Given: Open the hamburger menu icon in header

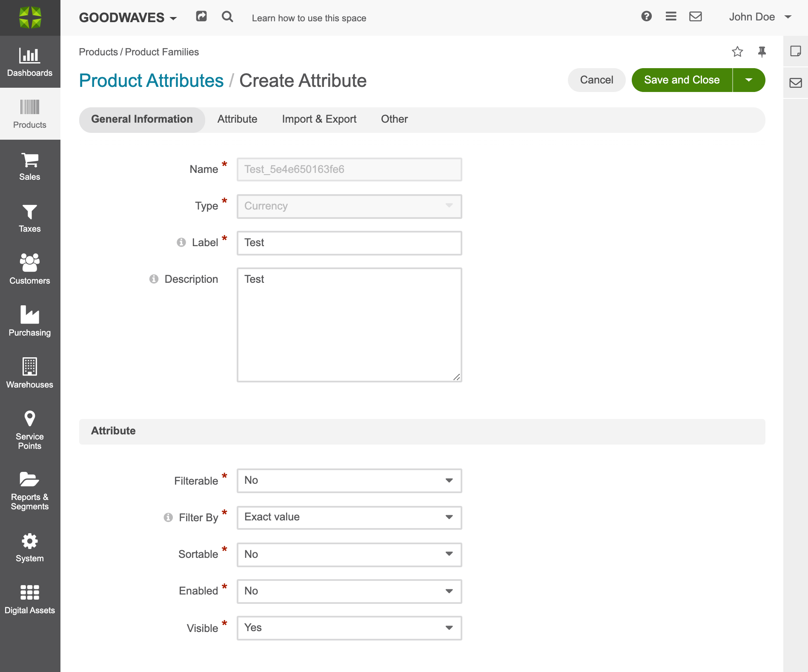Looking at the screenshot, I should 671,17.
